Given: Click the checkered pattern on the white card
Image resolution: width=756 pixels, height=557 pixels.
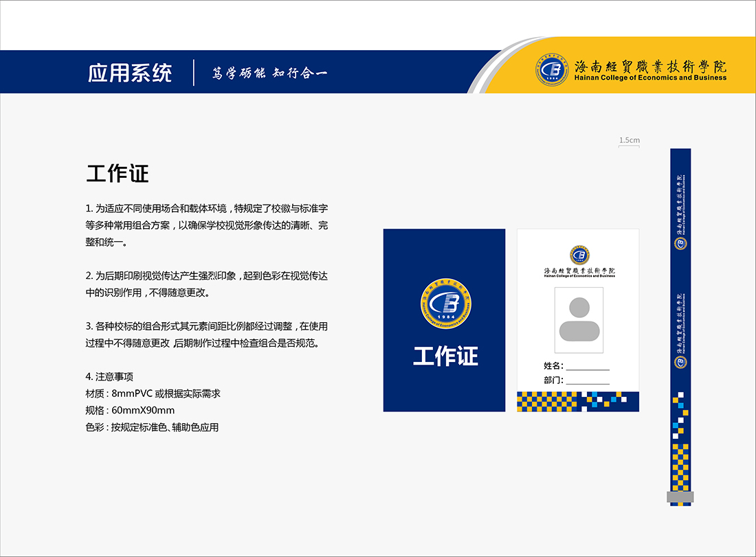Looking at the screenshot, I should pyautogui.click(x=577, y=401).
